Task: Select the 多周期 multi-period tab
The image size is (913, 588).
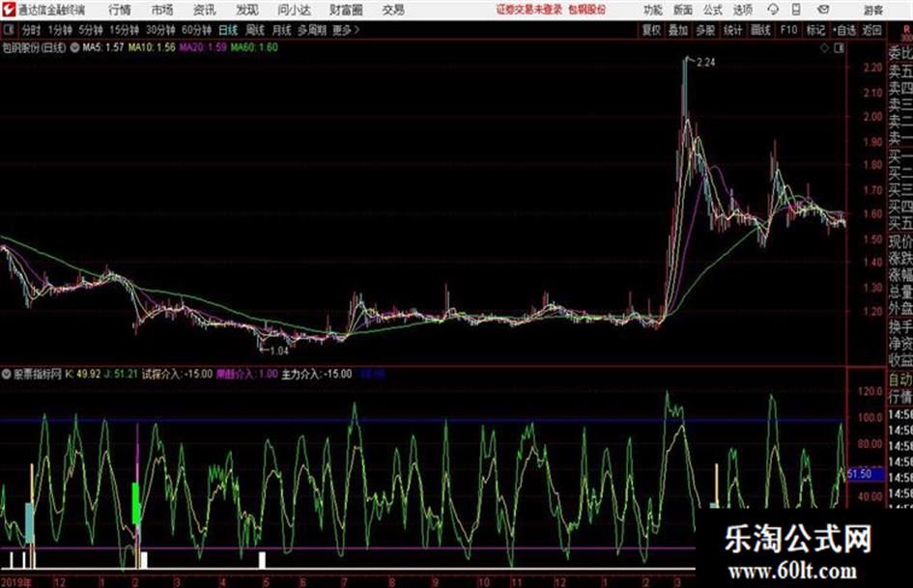Action: click(x=311, y=30)
